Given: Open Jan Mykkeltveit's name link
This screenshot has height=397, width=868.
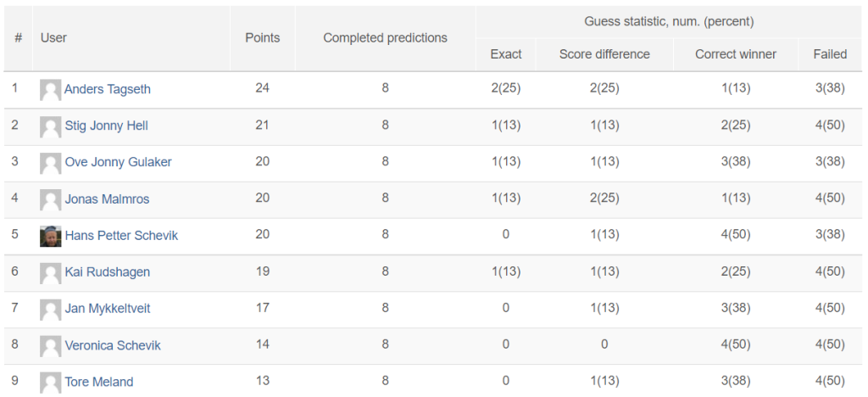Looking at the screenshot, I should click(108, 309).
